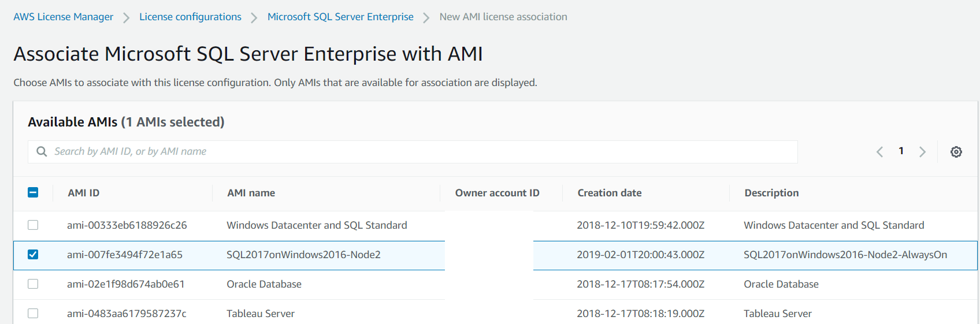Tick the Tableau Server AMI checkbox
Image resolution: width=980 pixels, height=324 pixels.
point(33,314)
